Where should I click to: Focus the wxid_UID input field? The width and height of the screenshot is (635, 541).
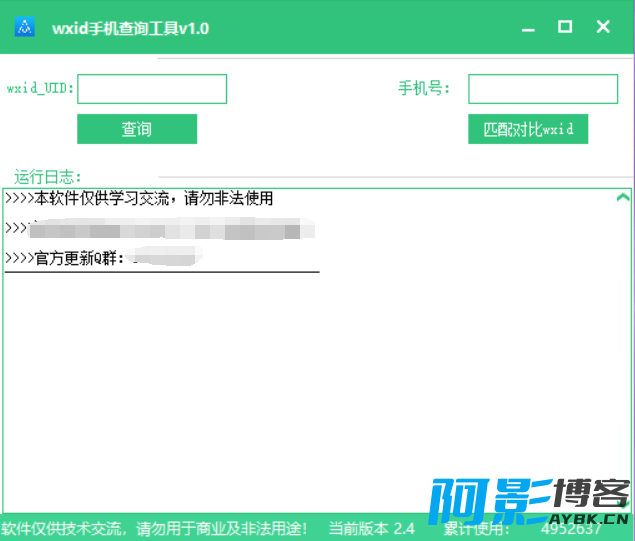click(x=152, y=89)
